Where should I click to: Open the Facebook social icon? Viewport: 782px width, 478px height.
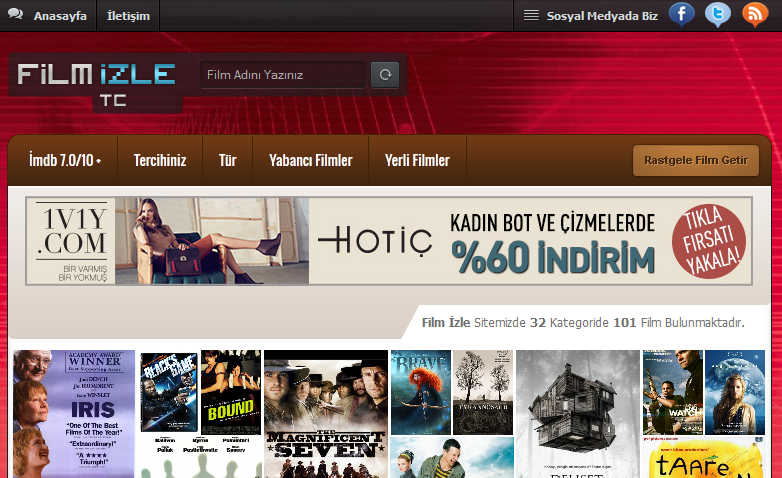681,14
